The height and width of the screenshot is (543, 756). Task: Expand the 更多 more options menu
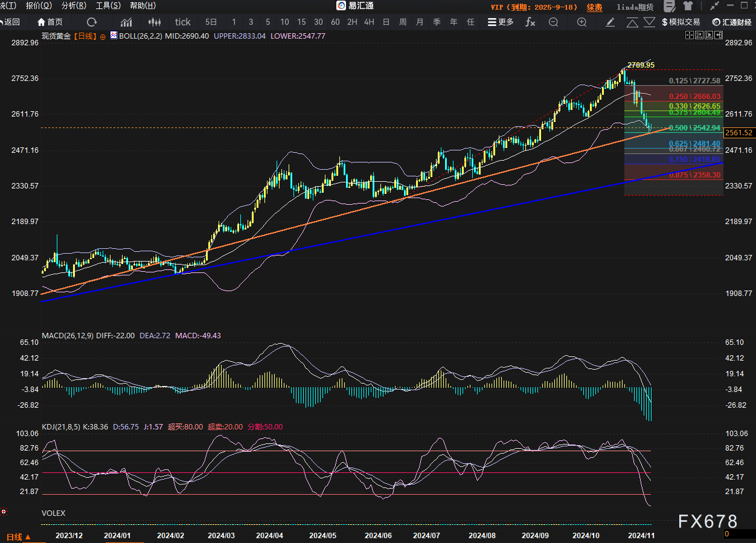[x=501, y=22]
